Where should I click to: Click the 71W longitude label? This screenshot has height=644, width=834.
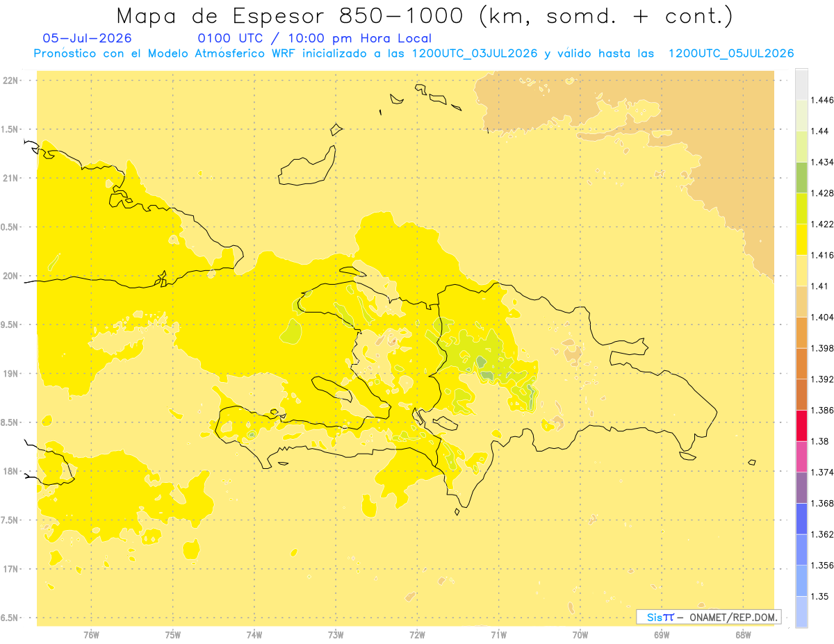coord(499,634)
